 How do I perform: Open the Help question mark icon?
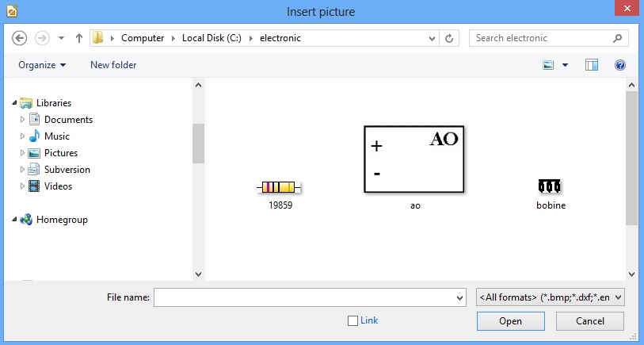pos(619,65)
